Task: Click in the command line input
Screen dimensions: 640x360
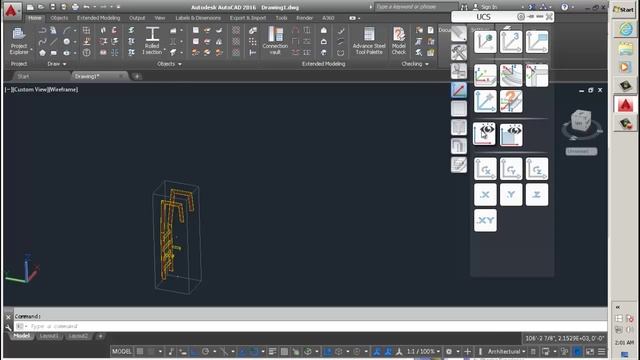Action: (x=310, y=326)
